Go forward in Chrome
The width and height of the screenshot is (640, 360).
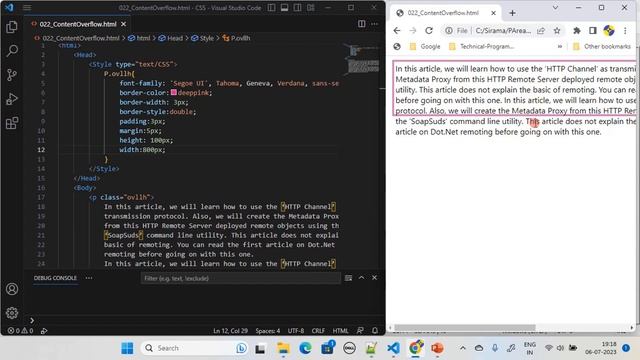tap(413, 31)
